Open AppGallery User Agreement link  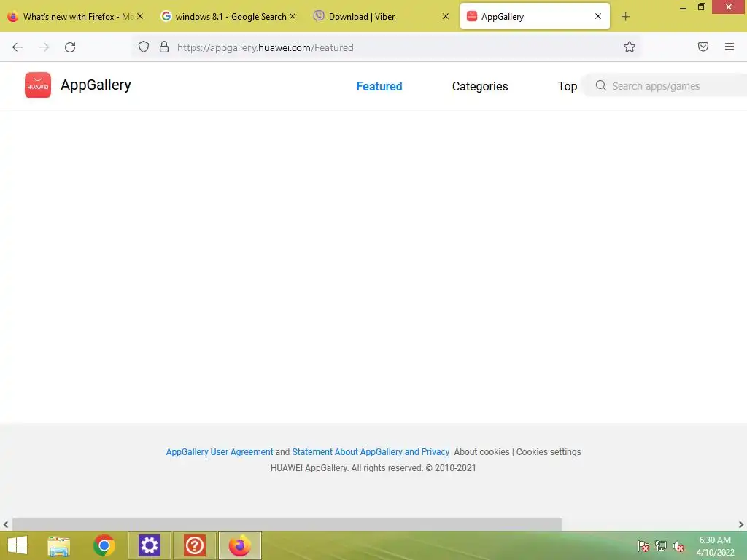click(x=219, y=452)
